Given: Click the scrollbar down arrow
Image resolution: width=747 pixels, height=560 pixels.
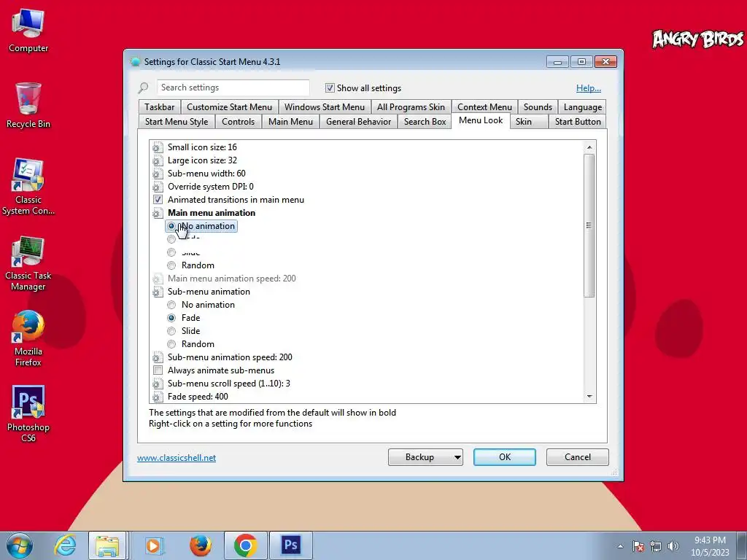Looking at the screenshot, I should click(589, 396).
